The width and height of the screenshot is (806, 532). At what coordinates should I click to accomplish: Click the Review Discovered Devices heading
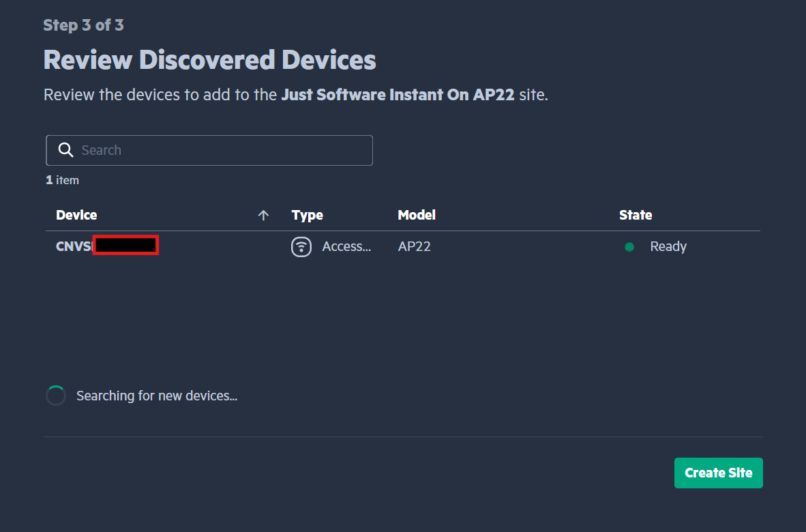210,59
